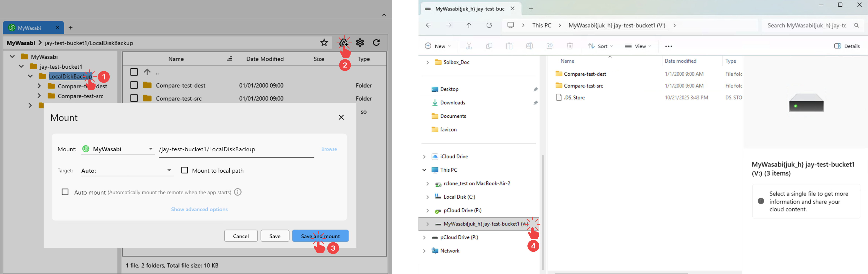Click the auto mount info icon

click(238, 192)
